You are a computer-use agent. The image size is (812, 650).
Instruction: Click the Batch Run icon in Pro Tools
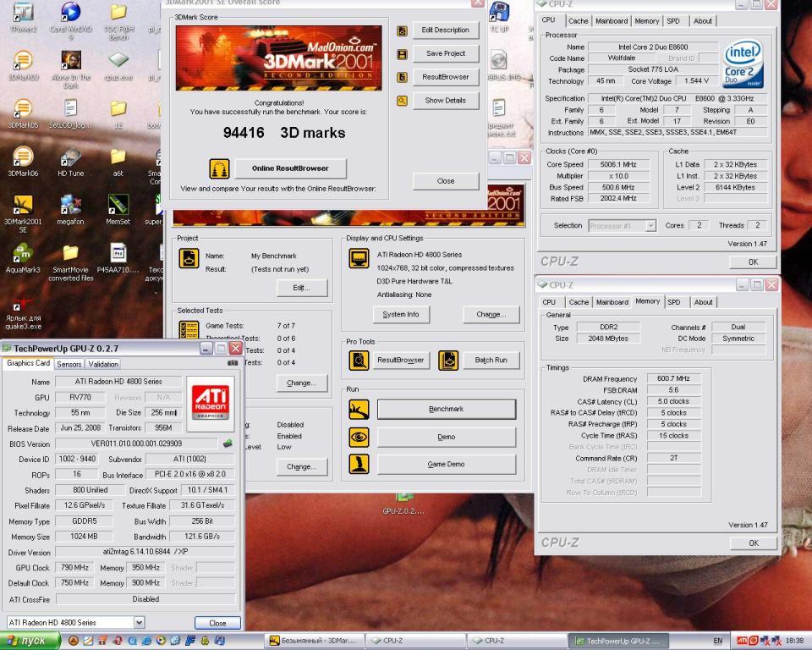448,361
